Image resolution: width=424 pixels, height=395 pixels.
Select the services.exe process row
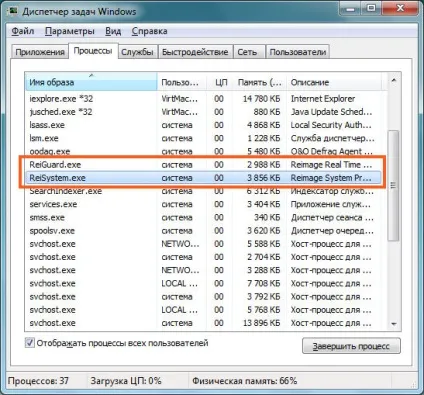pyautogui.click(x=204, y=204)
